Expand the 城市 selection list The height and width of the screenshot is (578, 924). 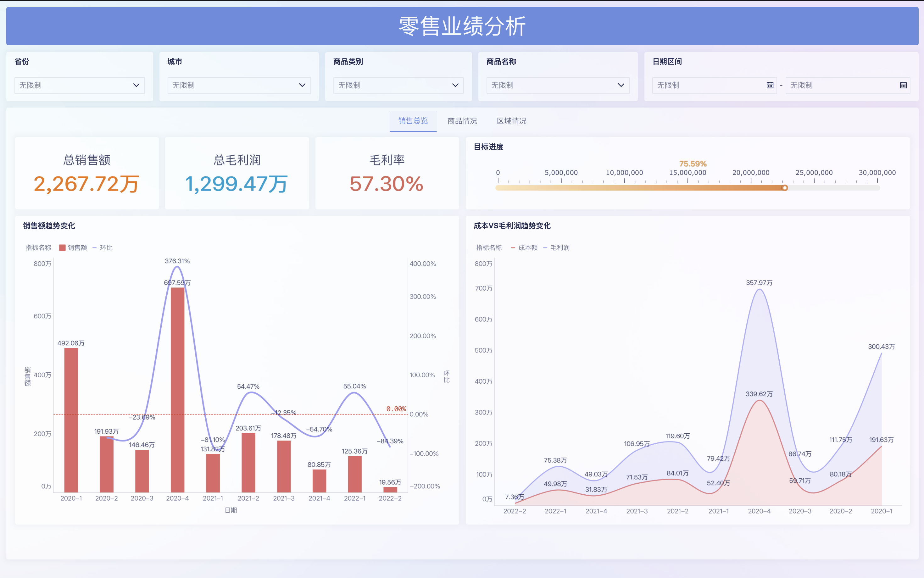click(x=239, y=85)
